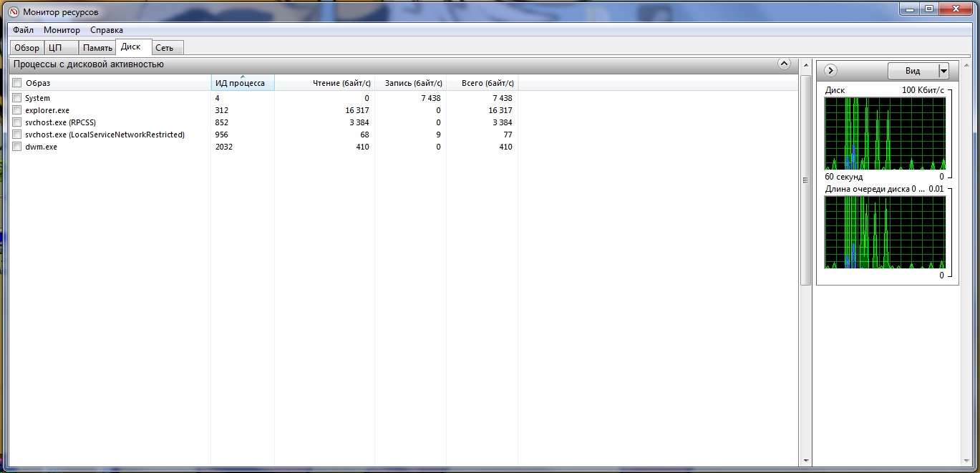Sort by Чтение (байт/с) column
Image resolution: width=980 pixels, height=473 pixels.
point(341,83)
